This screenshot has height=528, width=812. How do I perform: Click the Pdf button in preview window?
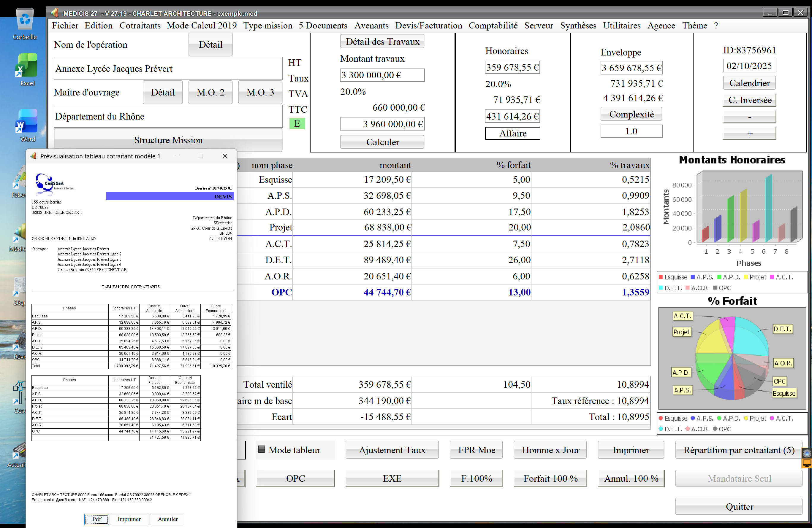click(96, 519)
